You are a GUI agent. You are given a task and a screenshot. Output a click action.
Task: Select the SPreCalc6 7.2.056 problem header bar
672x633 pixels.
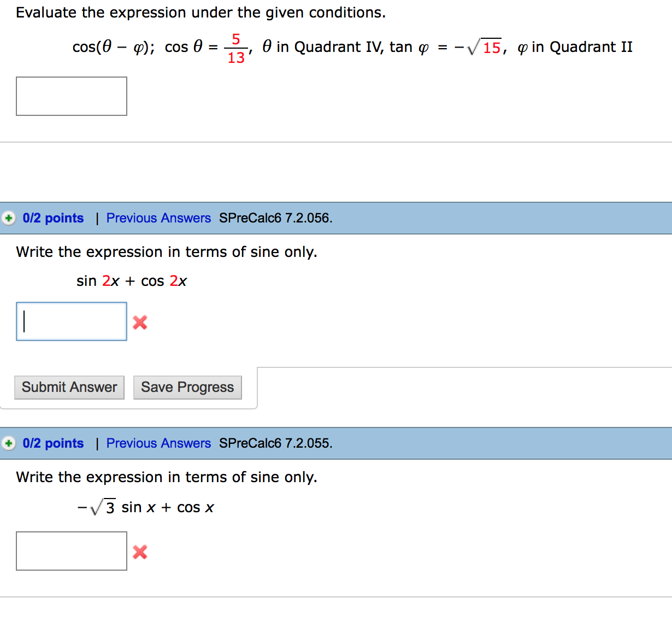coord(336,218)
